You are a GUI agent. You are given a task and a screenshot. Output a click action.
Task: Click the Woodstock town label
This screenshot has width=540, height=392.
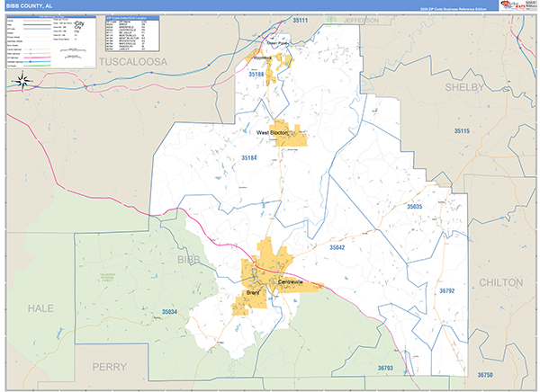(263, 58)
